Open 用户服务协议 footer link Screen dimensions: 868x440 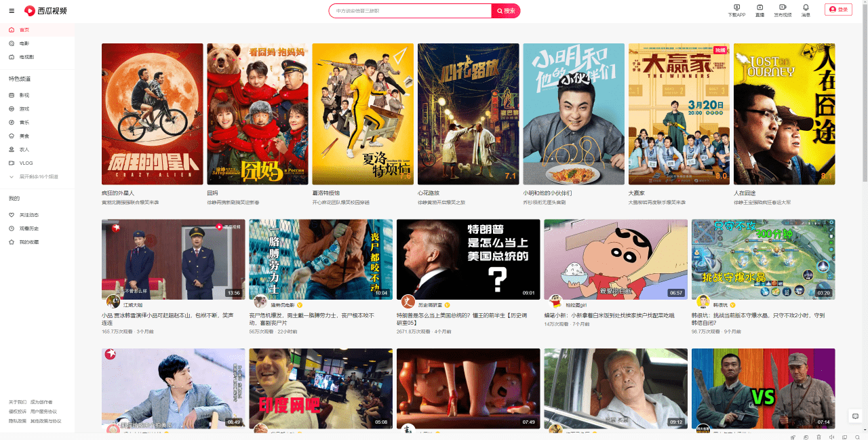click(x=43, y=412)
